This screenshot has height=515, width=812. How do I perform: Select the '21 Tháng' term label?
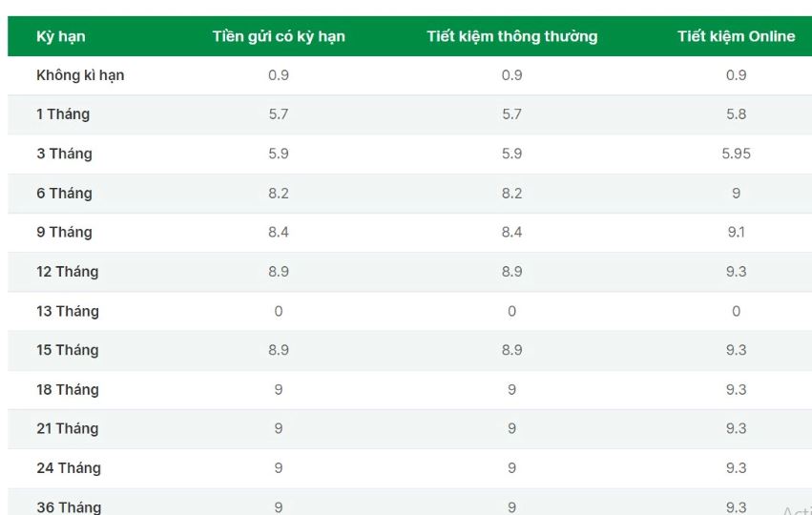pos(68,428)
